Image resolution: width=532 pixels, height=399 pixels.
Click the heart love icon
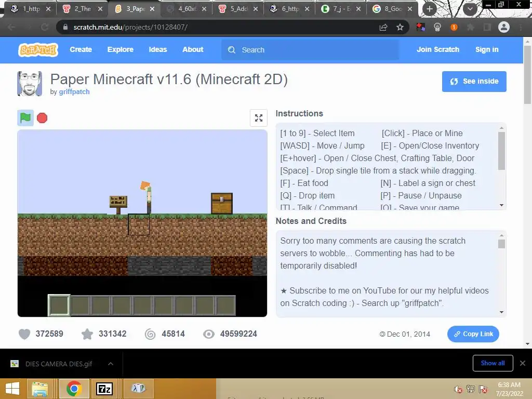pos(24,334)
